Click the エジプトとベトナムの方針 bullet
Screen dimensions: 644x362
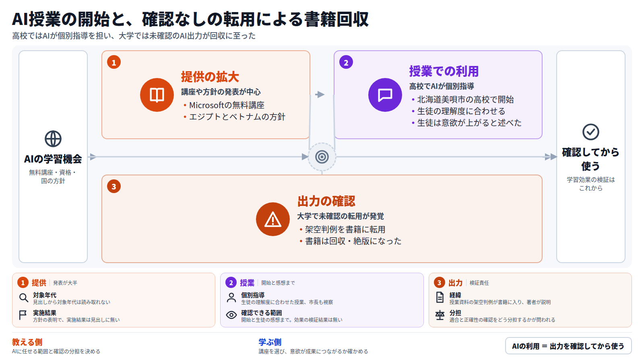(x=234, y=117)
